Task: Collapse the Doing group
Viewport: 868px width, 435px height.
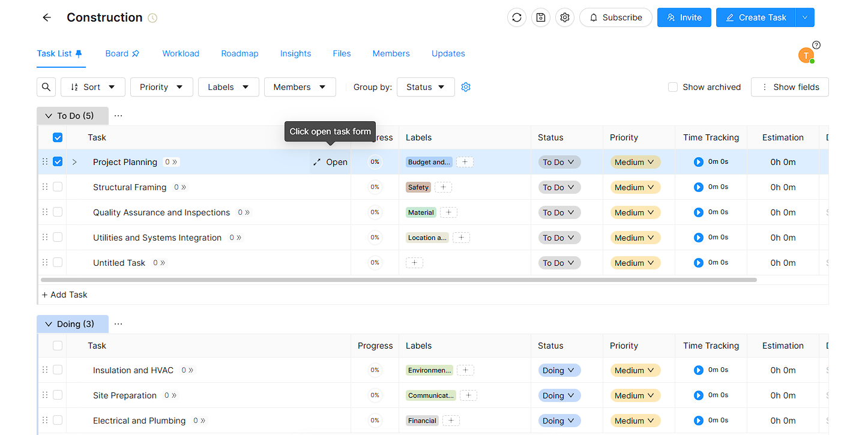Action: click(49, 324)
